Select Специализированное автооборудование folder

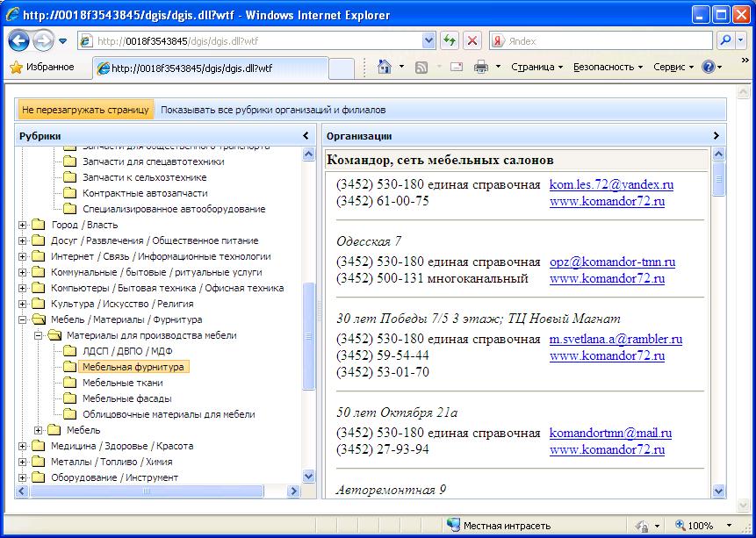174,209
